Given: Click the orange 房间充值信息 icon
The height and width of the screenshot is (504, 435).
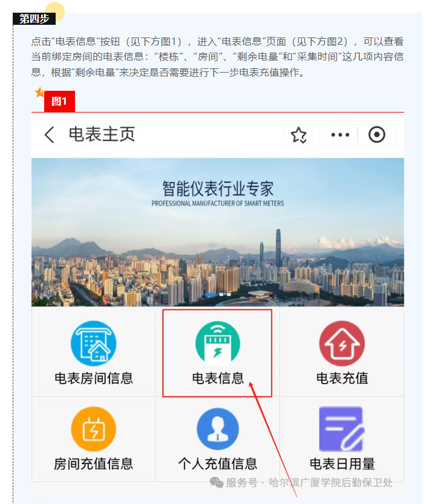Looking at the screenshot, I should [94, 429].
